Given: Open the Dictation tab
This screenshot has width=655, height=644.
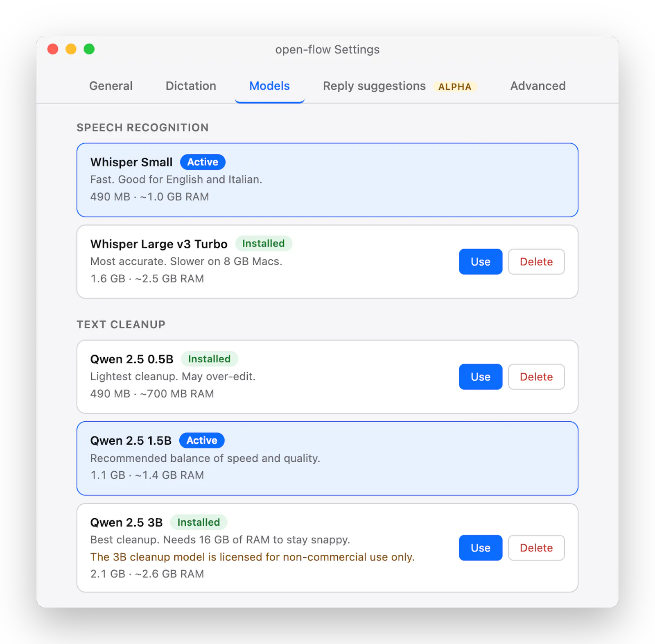Looking at the screenshot, I should [x=191, y=86].
